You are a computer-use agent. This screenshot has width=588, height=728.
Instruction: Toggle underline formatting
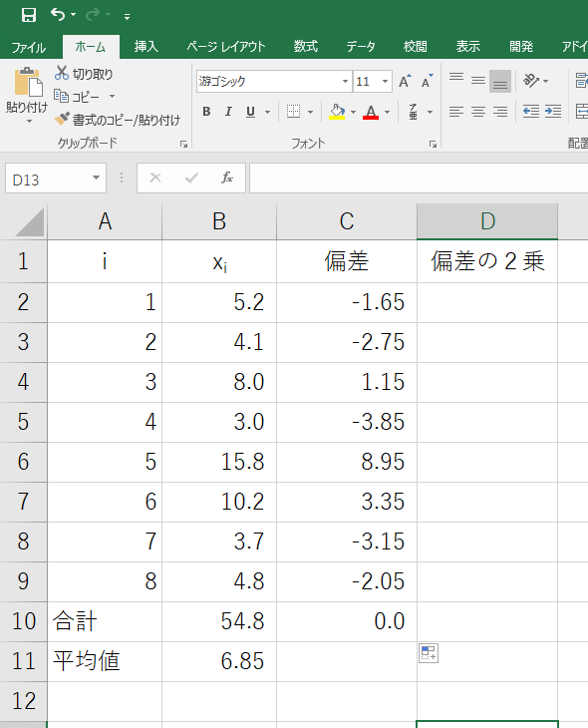click(x=250, y=112)
